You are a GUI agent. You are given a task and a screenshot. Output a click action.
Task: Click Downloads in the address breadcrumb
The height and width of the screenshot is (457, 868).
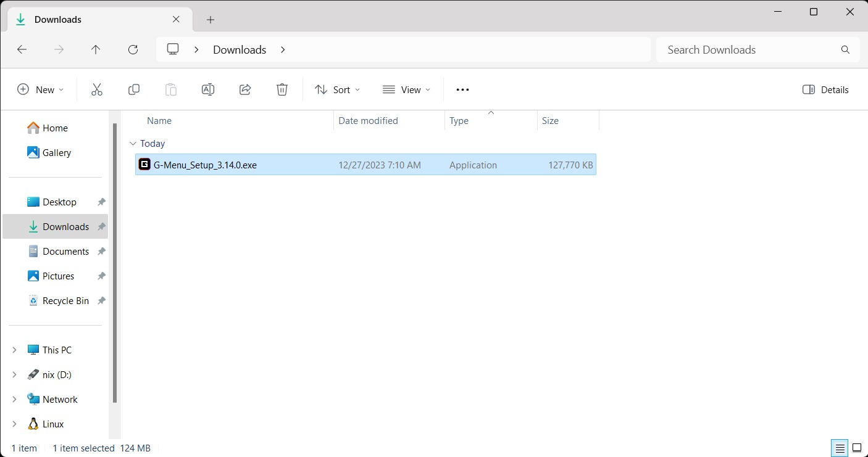point(240,49)
